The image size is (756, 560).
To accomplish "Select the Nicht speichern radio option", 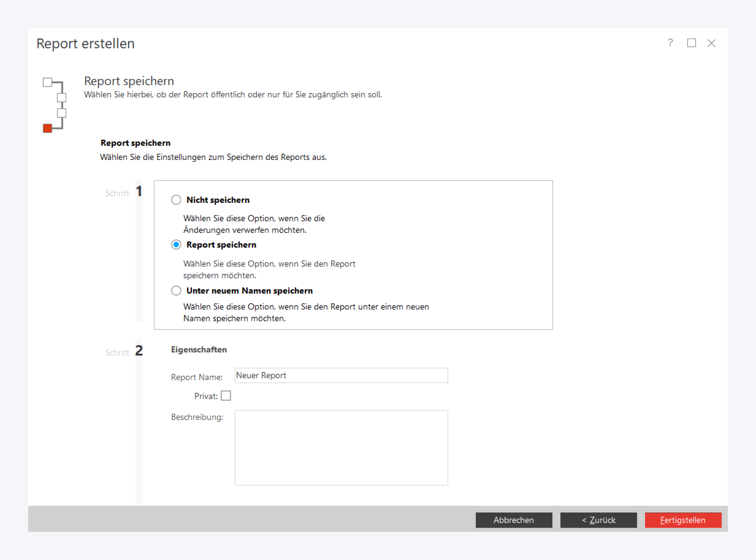I will pos(176,200).
